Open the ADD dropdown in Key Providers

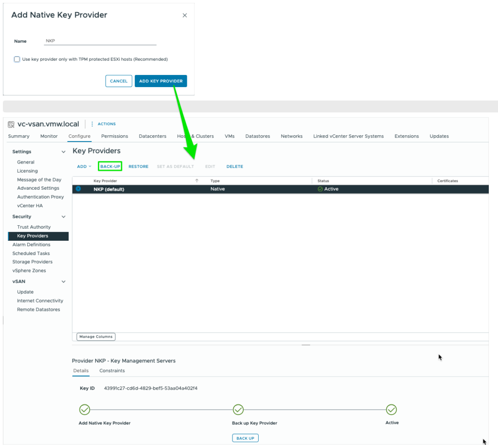[x=84, y=166]
